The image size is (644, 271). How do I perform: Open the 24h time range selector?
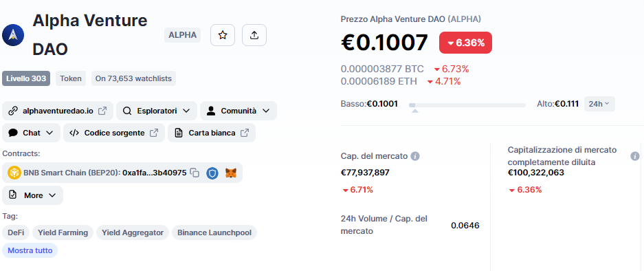pos(599,104)
